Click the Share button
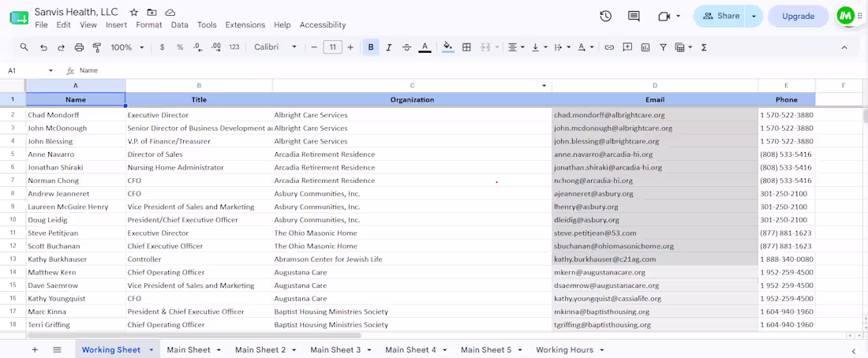The width and height of the screenshot is (868, 358). [721, 16]
